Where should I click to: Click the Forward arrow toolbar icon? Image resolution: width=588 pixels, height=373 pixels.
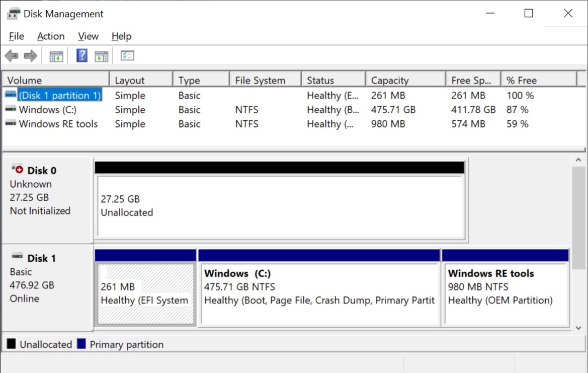pyautogui.click(x=30, y=56)
